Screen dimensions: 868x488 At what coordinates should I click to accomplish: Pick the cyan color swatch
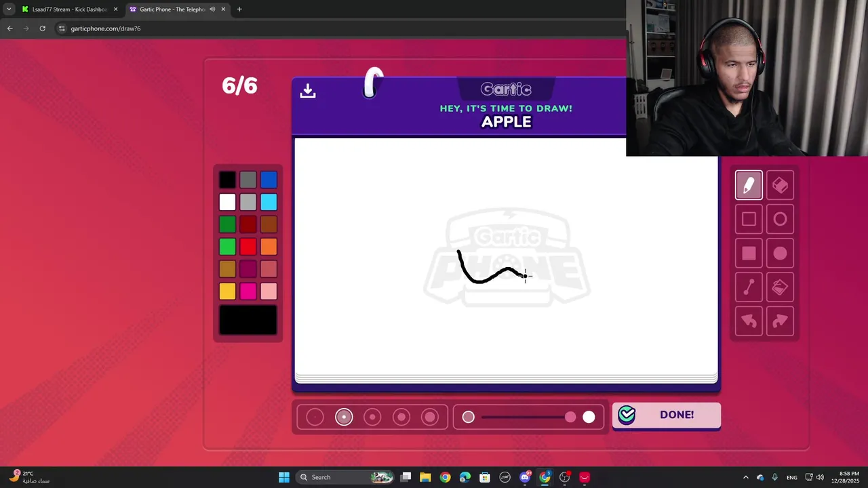pyautogui.click(x=269, y=202)
